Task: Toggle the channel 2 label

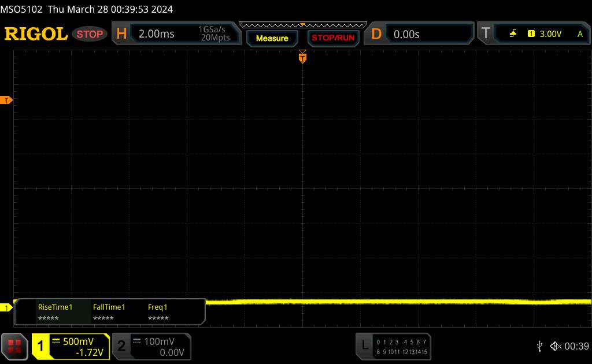Action: [121, 346]
